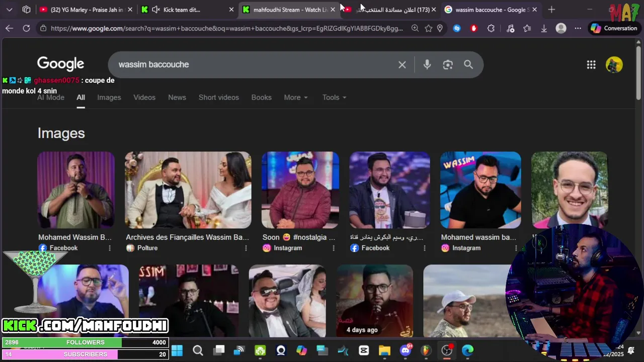Open Microsoft Edge from the taskbar
The image size is (644, 362).
click(x=468, y=350)
